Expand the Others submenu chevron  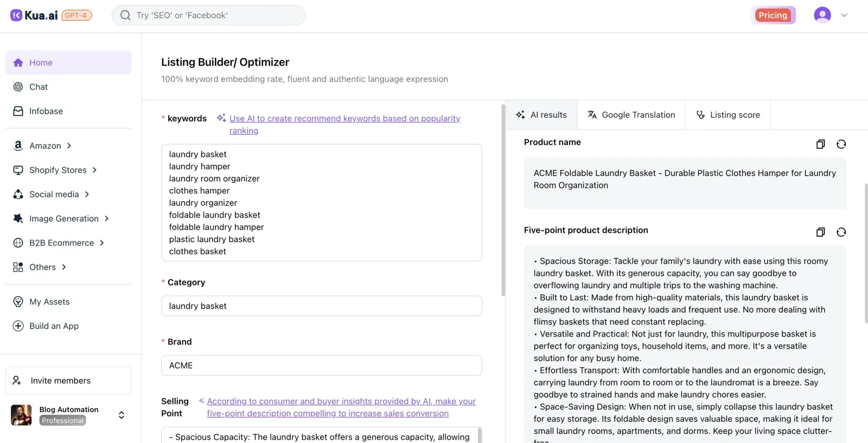tap(64, 267)
